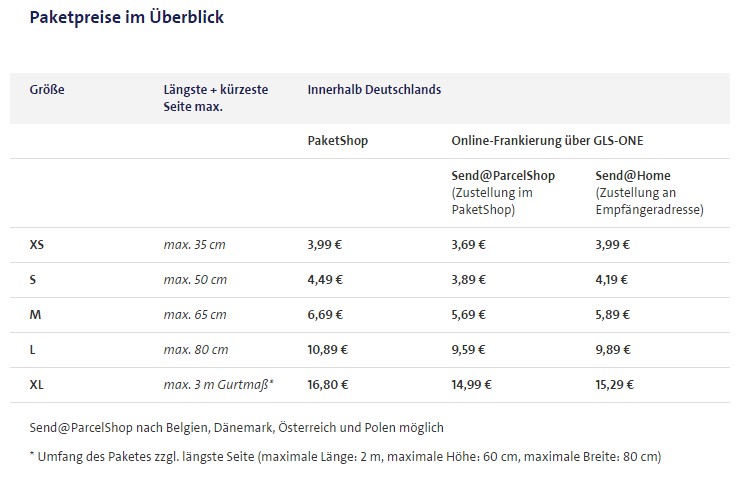Click the 'PaketShop' column header
The width and height of the screenshot is (744, 477).
tap(337, 141)
